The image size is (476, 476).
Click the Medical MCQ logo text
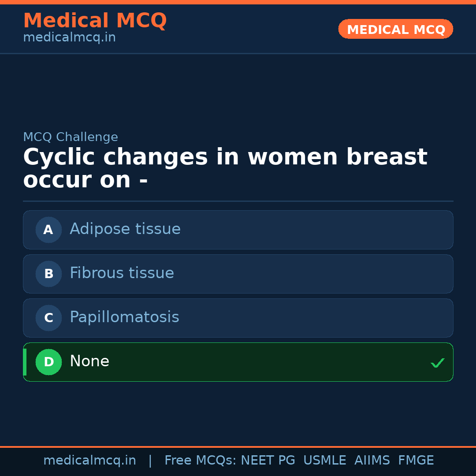pos(95,20)
